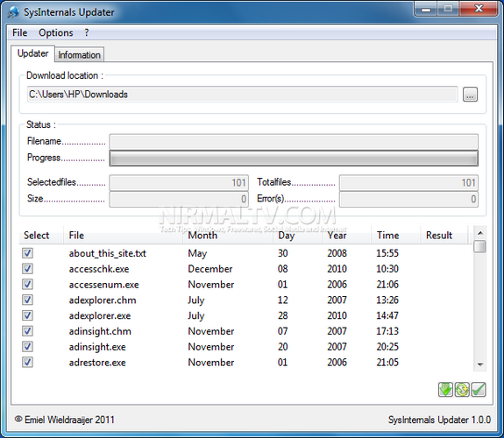Sort by the File column header

123,236
